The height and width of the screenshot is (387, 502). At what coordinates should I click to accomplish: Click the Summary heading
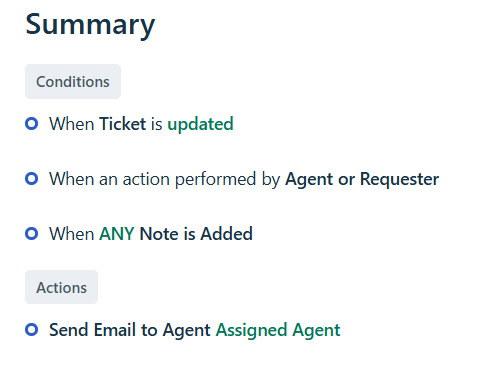[90, 25]
